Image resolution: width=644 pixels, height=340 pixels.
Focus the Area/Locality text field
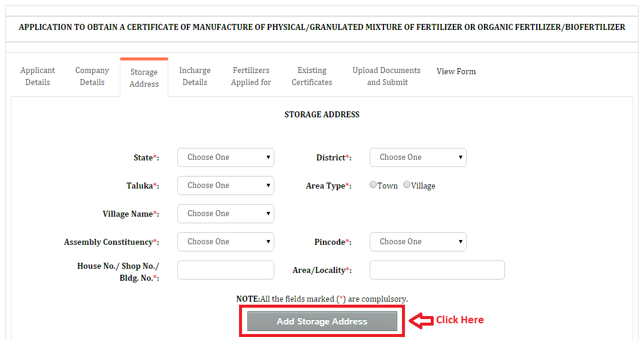pyautogui.click(x=437, y=270)
